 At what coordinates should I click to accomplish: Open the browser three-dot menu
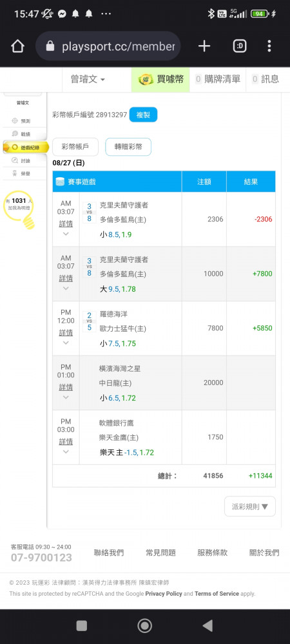[269, 46]
